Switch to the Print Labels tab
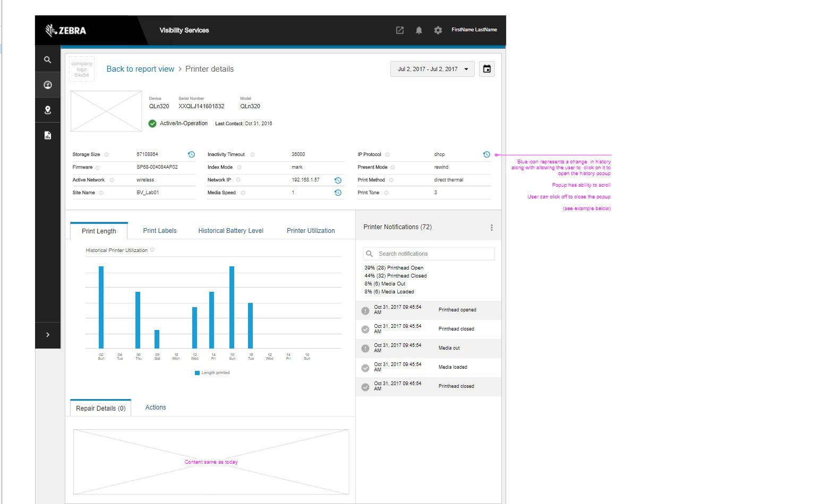The width and height of the screenshot is (821, 504). 160,231
